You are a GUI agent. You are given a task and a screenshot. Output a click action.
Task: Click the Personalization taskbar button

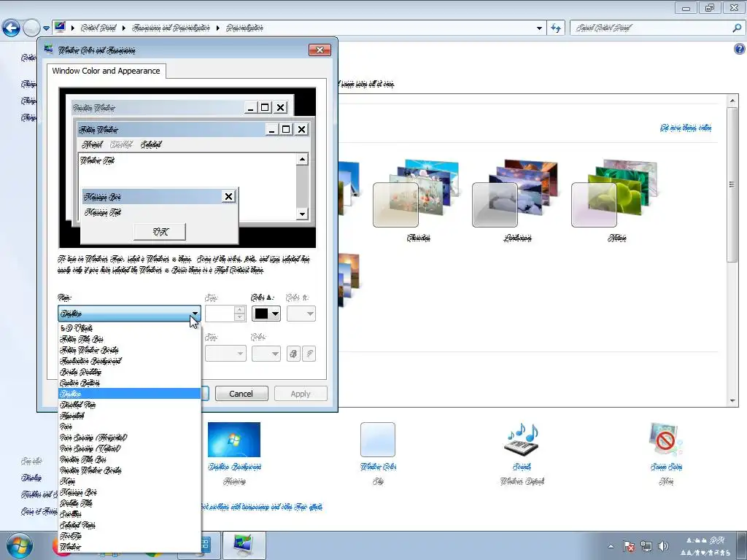tap(244, 545)
